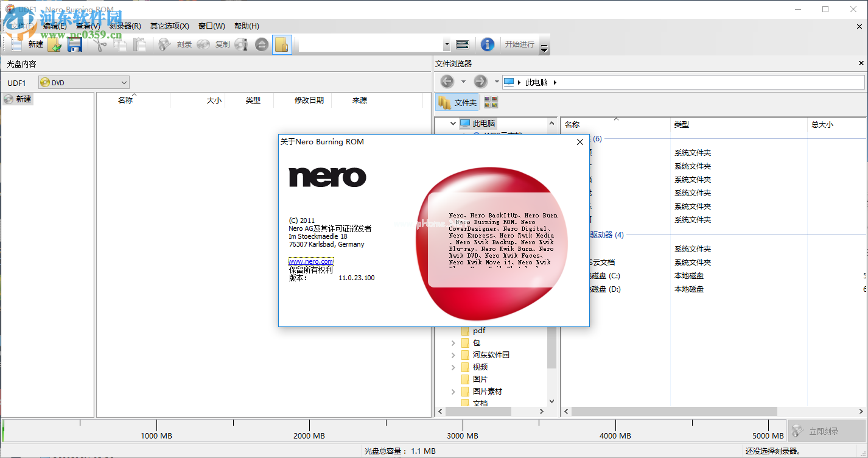Click the thumbnail view mode icon

(491, 102)
